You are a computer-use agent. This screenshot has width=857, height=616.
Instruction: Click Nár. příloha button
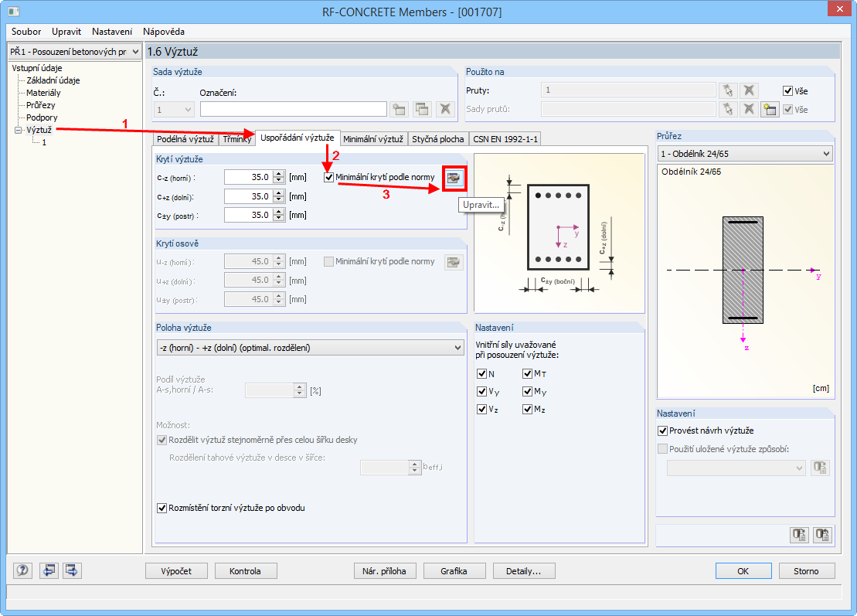coord(385,570)
